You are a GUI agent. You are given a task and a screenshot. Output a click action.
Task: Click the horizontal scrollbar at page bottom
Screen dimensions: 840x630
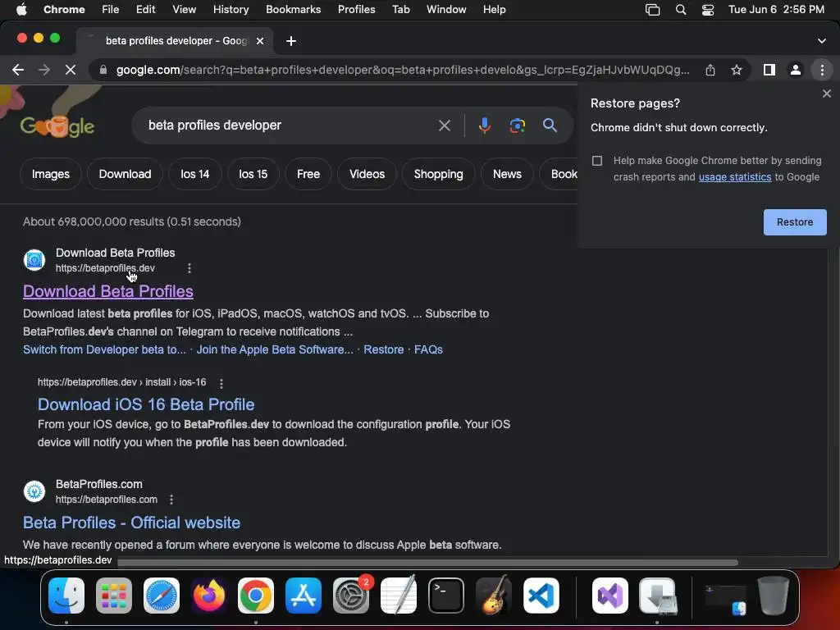[427, 562]
